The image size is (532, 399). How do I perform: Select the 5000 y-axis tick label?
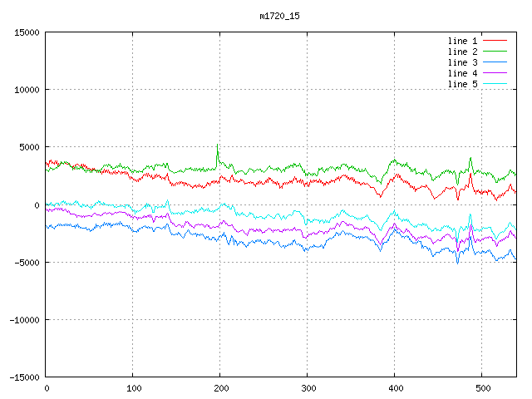pos(29,147)
